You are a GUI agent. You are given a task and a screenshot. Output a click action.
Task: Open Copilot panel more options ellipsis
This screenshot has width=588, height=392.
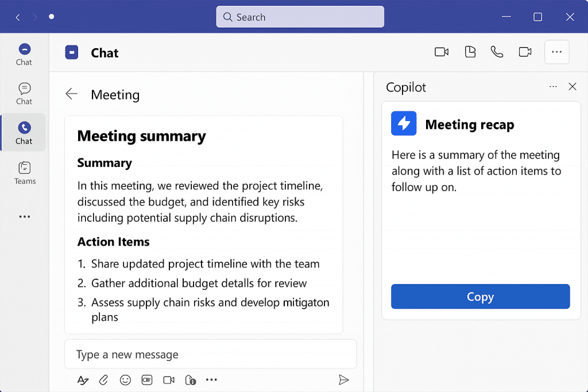(x=553, y=87)
